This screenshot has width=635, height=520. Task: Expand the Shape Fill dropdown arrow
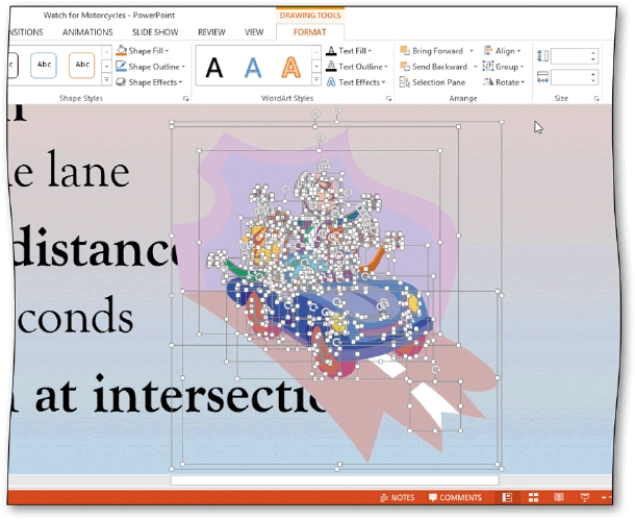click(167, 51)
